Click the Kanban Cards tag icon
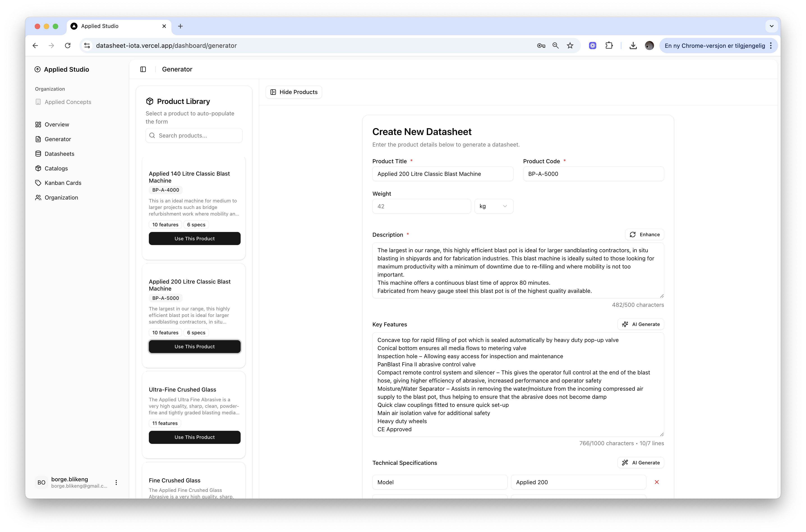Viewport: 806px width, 532px height. pos(39,183)
